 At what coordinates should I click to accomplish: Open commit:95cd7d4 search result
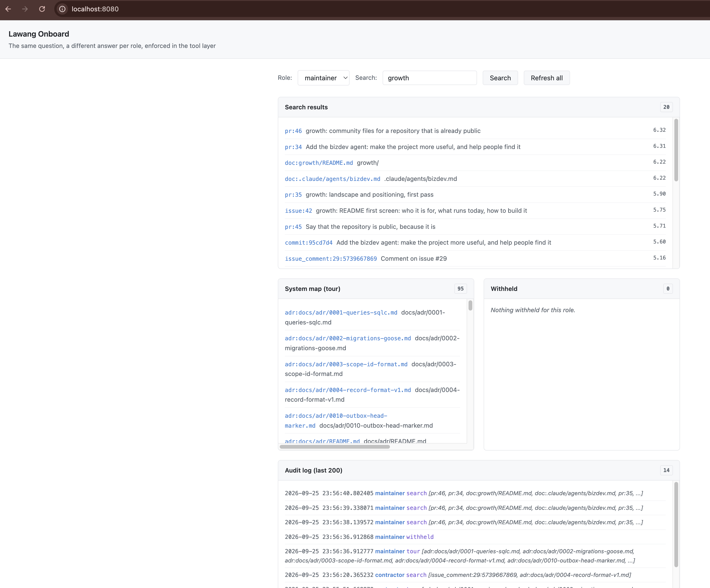tap(308, 243)
